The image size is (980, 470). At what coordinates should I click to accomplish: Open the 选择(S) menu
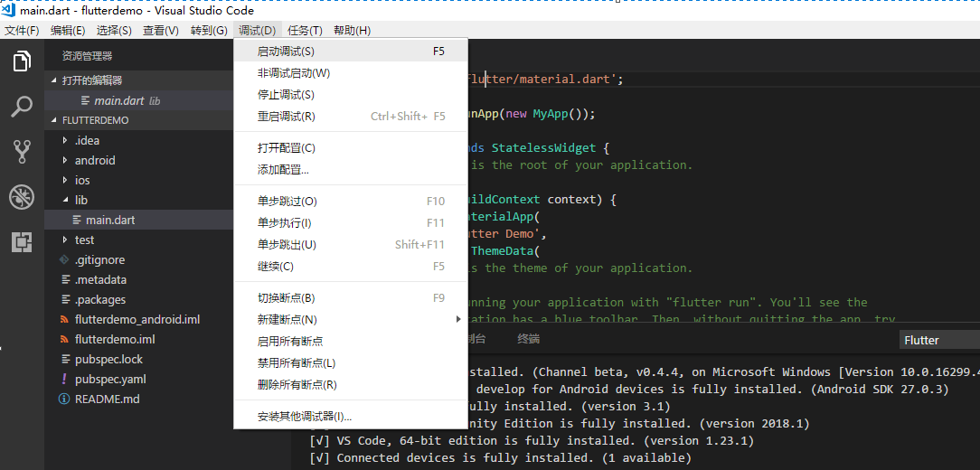(114, 30)
